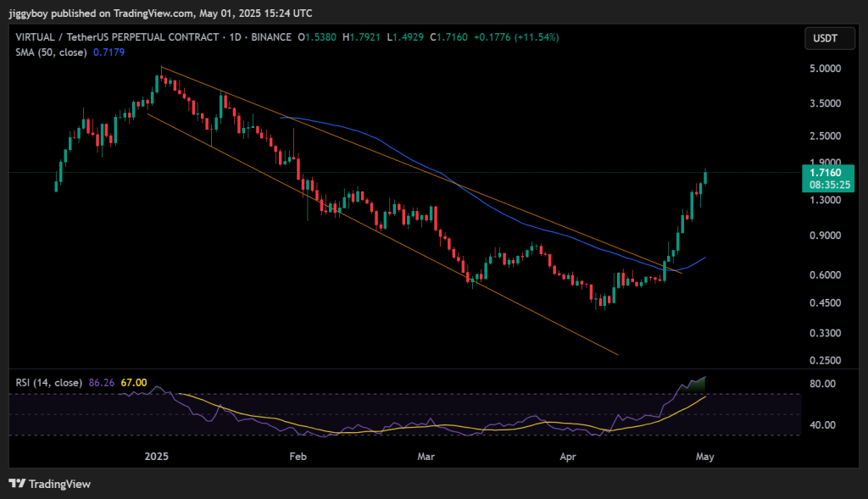Viewport: 868px width, 499px height.
Task: Click the 5.0000 price scale level
Action: click(826, 69)
